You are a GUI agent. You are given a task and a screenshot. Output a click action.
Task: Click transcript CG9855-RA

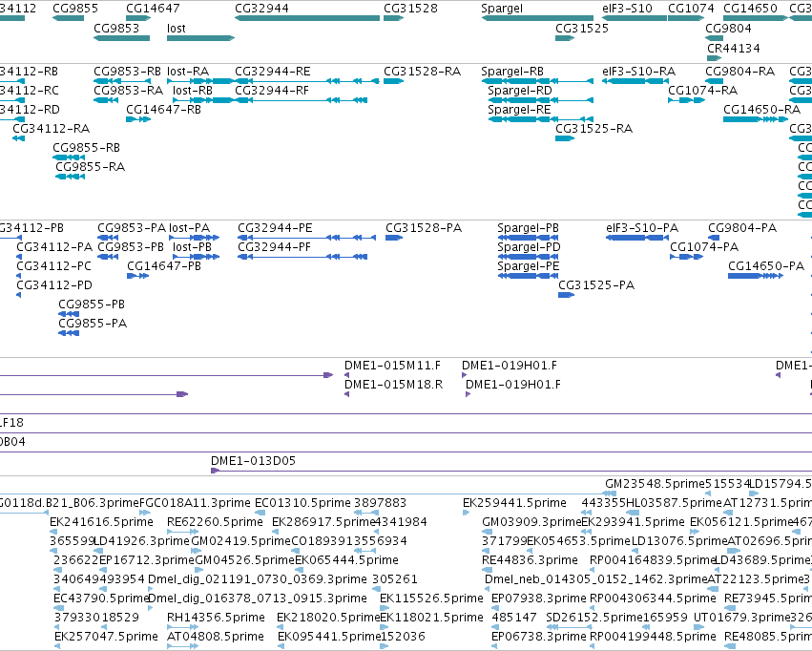pos(90,166)
